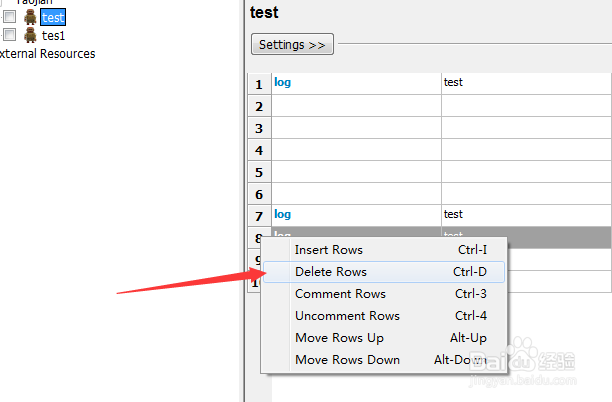This screenshot has width=612, height=402.
Task: Select row header number 5
Action: [258, 172]
